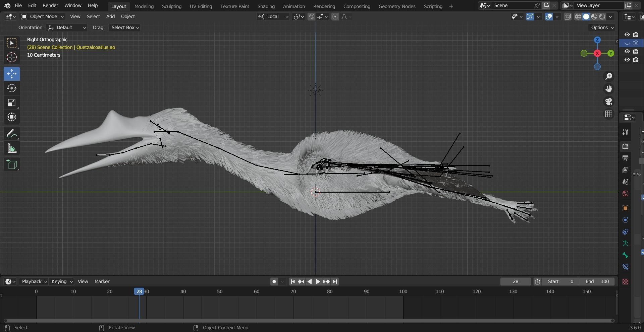This screenshot has height=332, width=644.
Task: Open the timeline Playback dropdown
Action: coord(34,281)
